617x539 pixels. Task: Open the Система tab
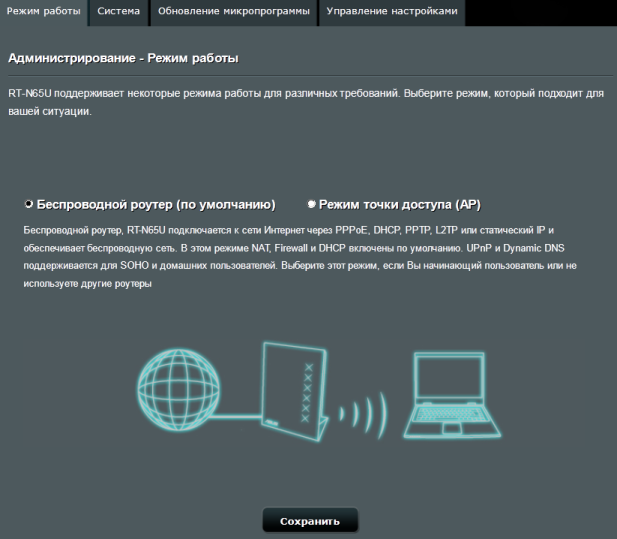pyautogui.click(x=118, y=12)
